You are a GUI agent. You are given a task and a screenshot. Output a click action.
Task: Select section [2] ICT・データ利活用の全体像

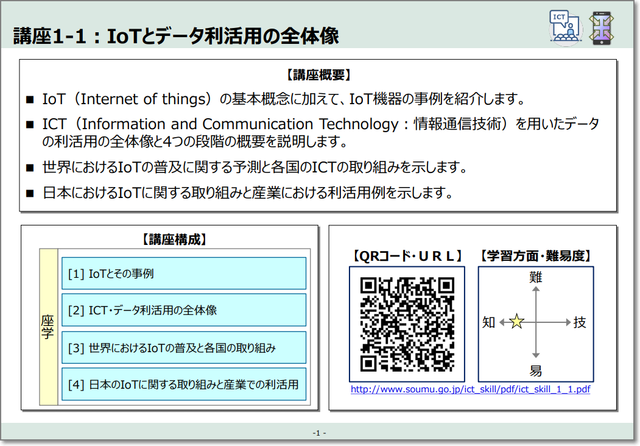[184, 310]
